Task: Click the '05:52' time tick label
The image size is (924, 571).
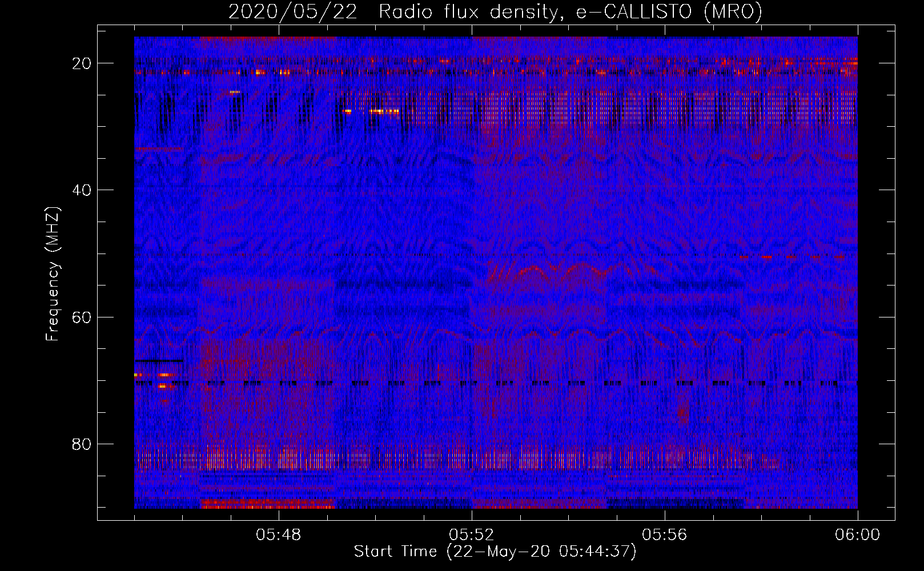Action: tap(472, 535)
